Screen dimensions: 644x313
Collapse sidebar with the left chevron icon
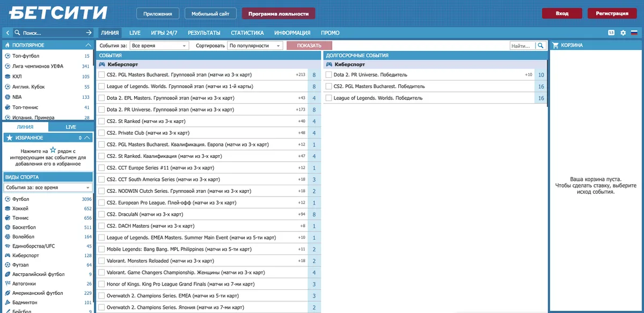[8, 33]
